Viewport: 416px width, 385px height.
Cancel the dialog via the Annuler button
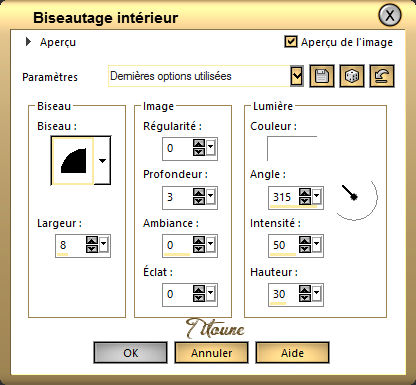click(x=211, y=353)
